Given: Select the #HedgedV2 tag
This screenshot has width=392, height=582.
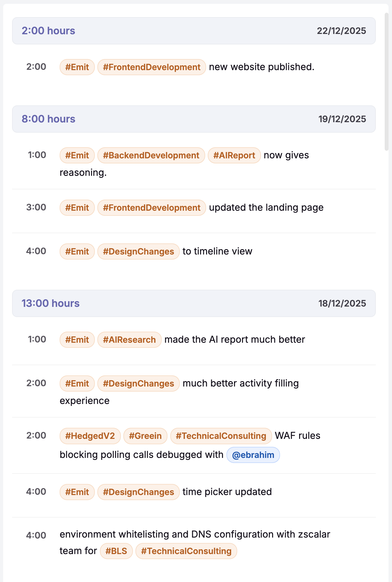Looking at the screenshot, I should tap(90, 436).
